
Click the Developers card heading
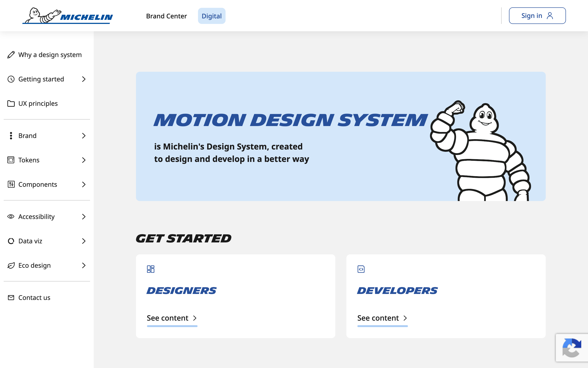tap(397, 290)
